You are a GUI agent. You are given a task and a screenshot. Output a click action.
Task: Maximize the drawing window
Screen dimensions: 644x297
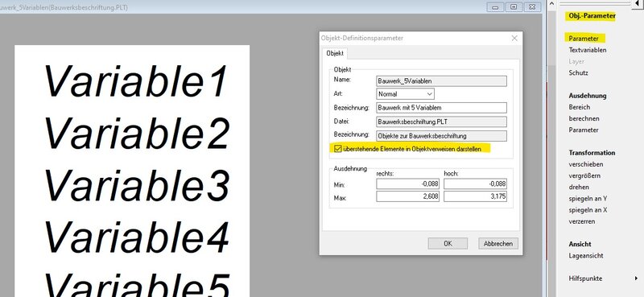pos(514,7)
